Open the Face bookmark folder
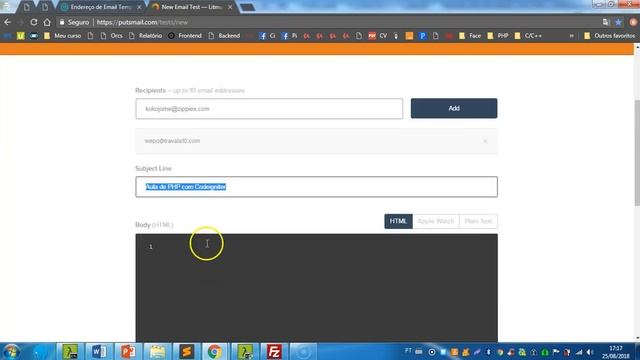The image size is (640, 360). pos(470,36)
